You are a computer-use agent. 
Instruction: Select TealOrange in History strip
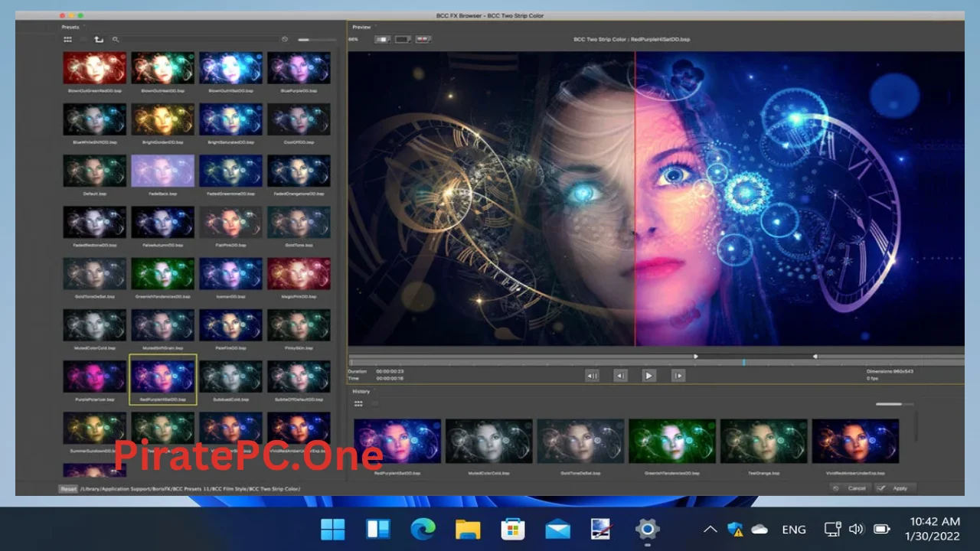click(763, 441)
